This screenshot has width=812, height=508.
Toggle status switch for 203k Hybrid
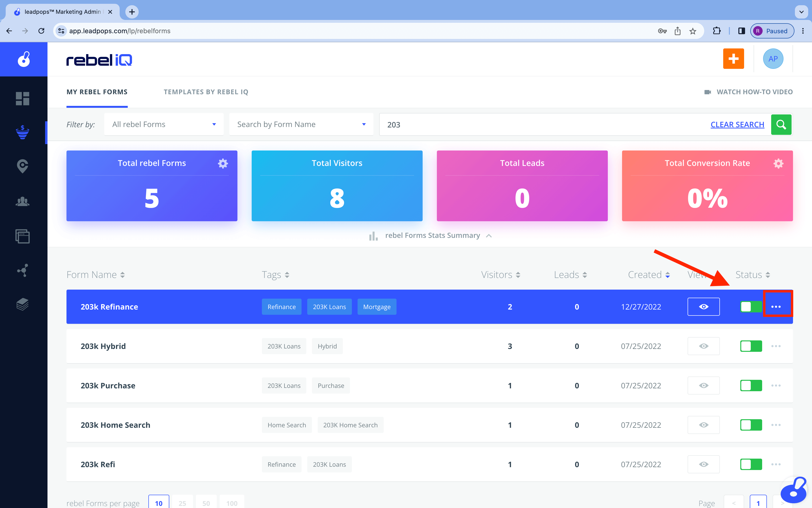tap(751, 346)
